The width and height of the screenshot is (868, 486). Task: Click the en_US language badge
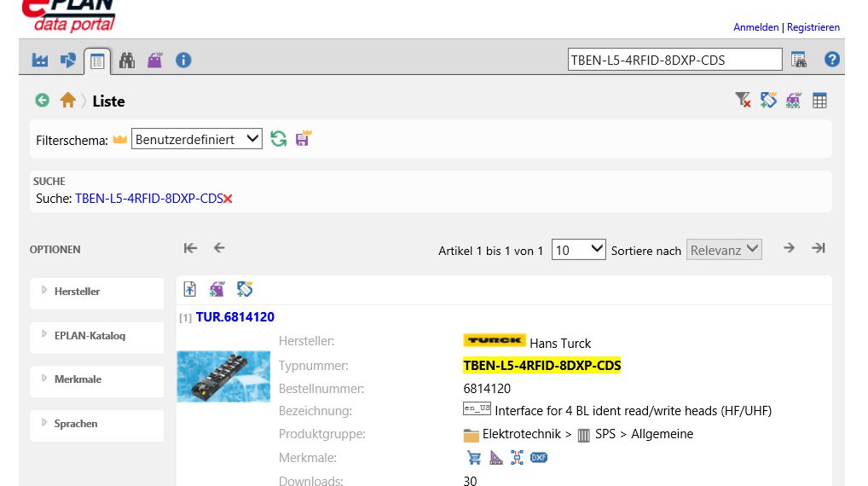(x=477, y=408)
